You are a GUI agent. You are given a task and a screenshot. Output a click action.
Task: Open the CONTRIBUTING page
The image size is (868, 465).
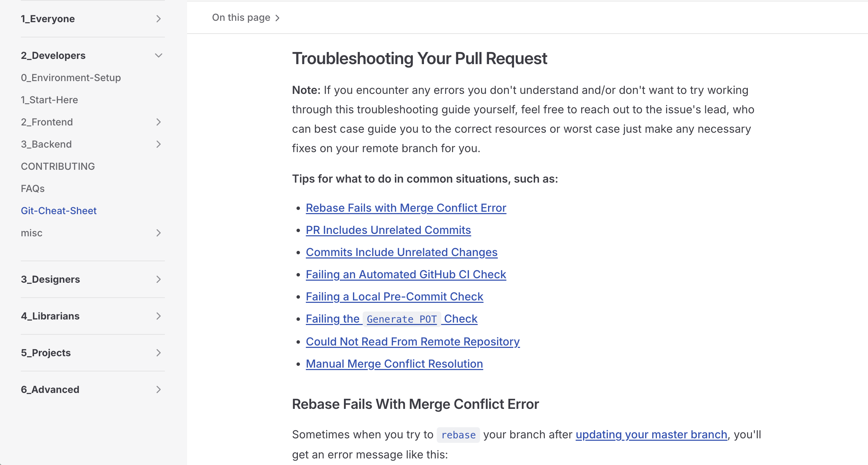pyautogui.click(x=58, y=166)
